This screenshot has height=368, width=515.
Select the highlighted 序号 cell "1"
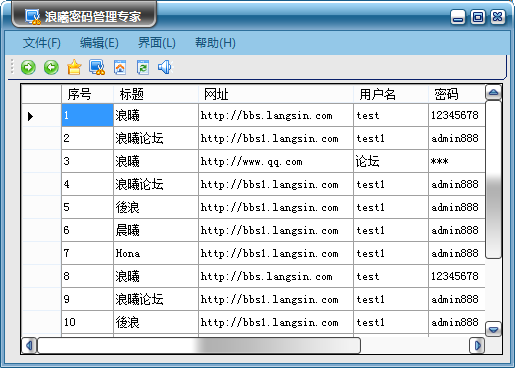coord(87,115)
